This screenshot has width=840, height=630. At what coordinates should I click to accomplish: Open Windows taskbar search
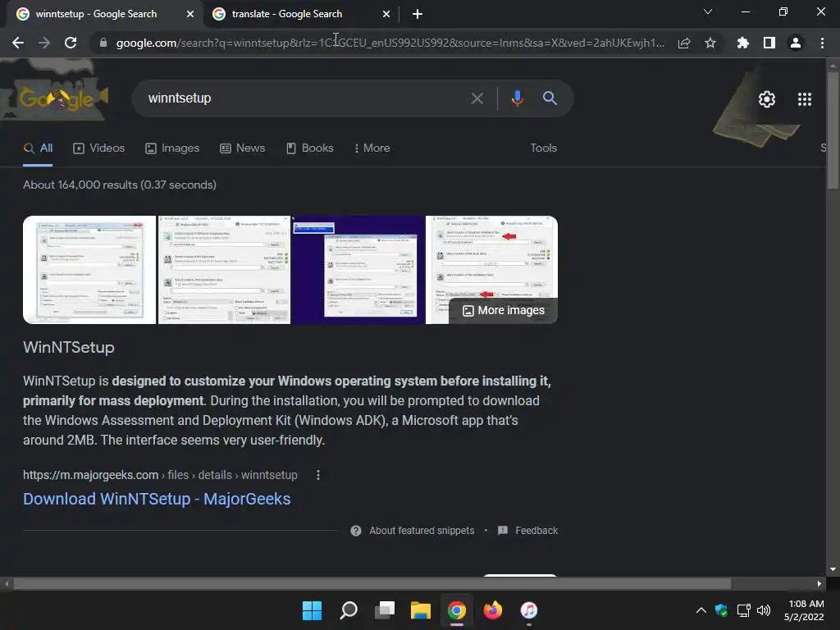tap(348, 610)
